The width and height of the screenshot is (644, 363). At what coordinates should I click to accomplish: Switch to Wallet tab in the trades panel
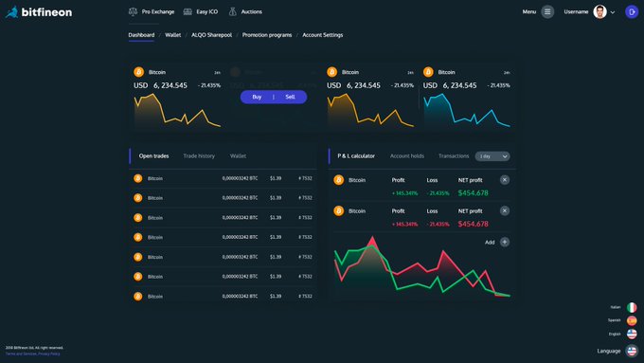tap(238, 155)
